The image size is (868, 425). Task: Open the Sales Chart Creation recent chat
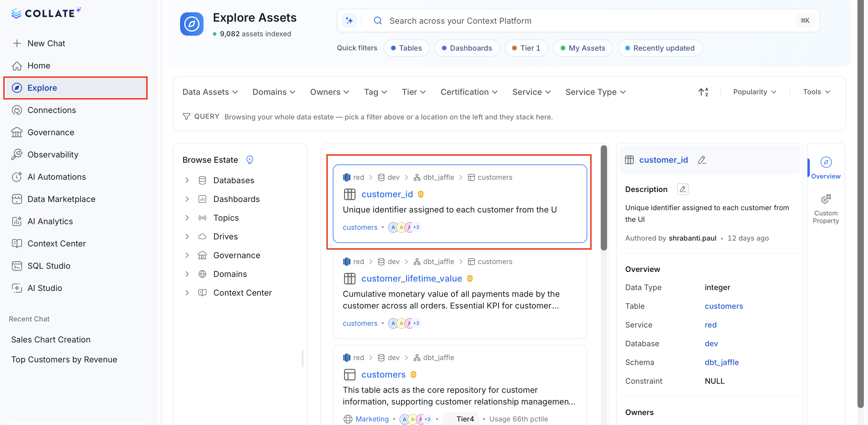[x=51, y=339]
